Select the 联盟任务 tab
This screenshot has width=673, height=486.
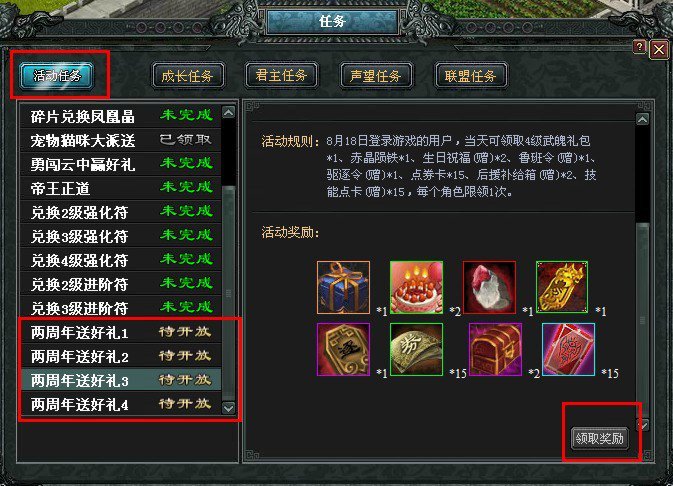[471, 76]
